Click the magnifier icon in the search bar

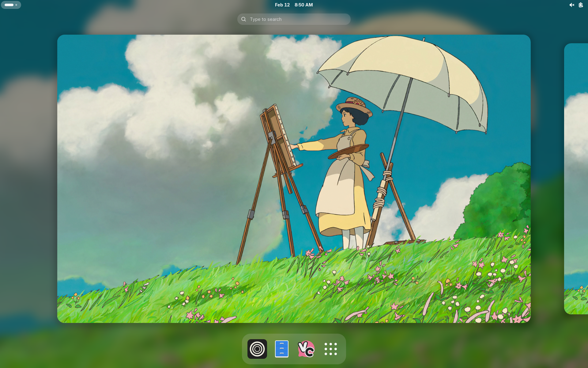point(243,19)
